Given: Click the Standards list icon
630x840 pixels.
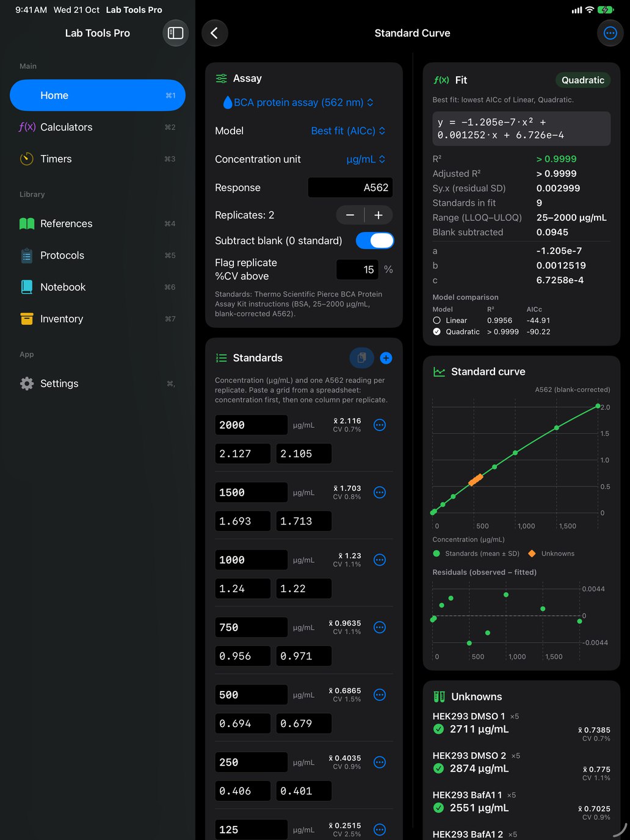Looking at the screenshot, I should (221, 358).
